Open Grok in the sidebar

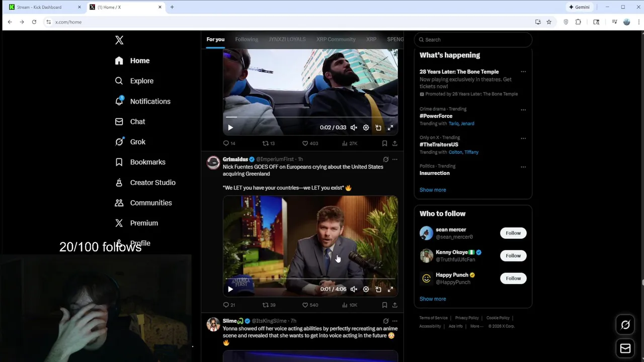130,142
